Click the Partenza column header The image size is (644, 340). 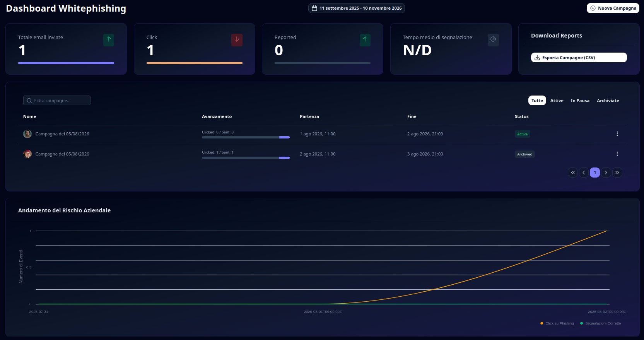click(309, 116)
